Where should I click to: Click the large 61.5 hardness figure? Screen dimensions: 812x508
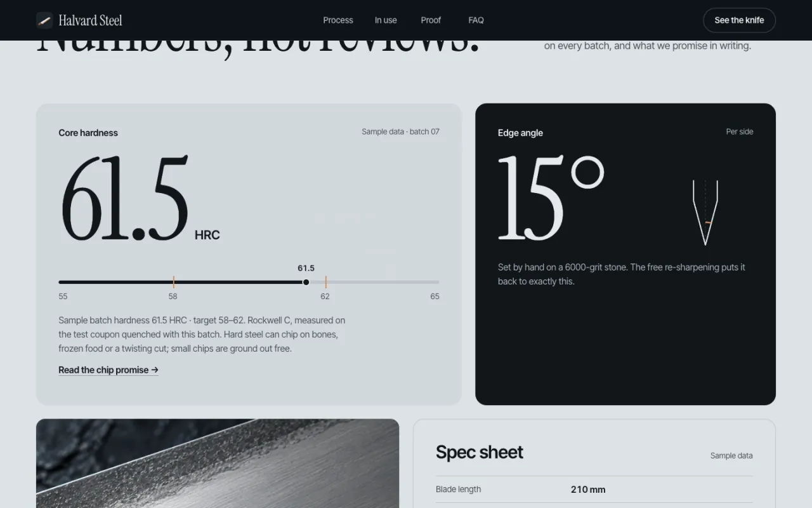click(x=125, y=199)
